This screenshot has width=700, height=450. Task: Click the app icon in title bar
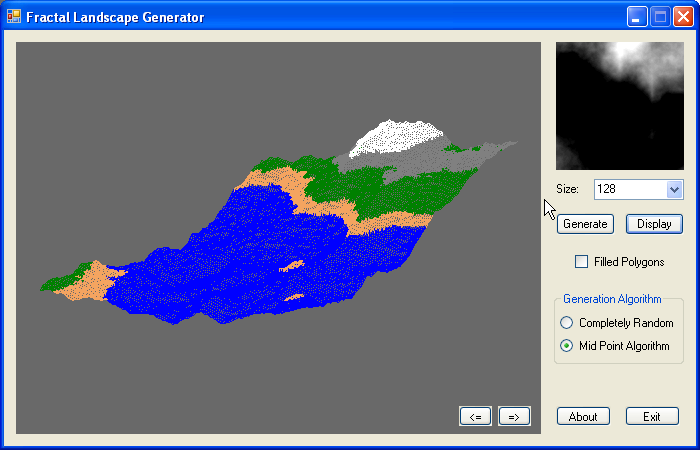click(x=14, y=17)
